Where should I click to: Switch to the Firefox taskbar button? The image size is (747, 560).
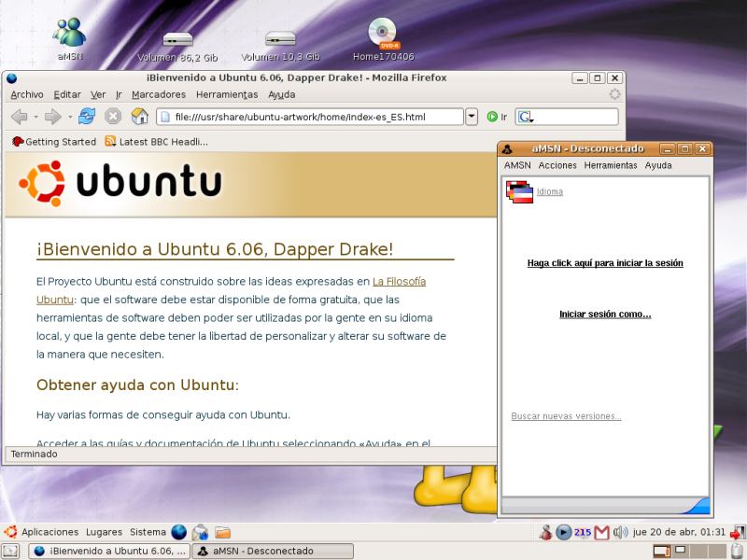tap(109, 551)
